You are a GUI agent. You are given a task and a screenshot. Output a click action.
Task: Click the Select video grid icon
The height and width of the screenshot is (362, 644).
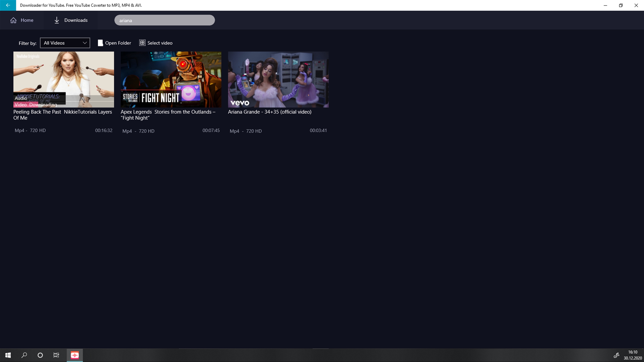tap(142, 43)
